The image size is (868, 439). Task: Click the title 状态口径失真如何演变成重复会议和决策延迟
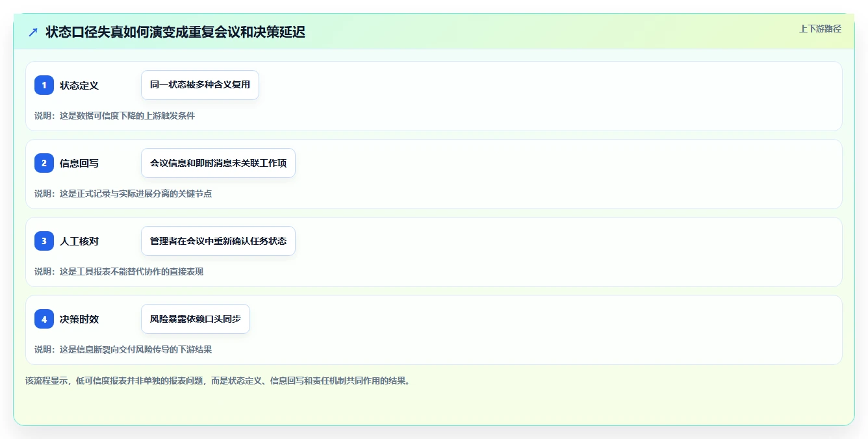click(x=175, y=32)
